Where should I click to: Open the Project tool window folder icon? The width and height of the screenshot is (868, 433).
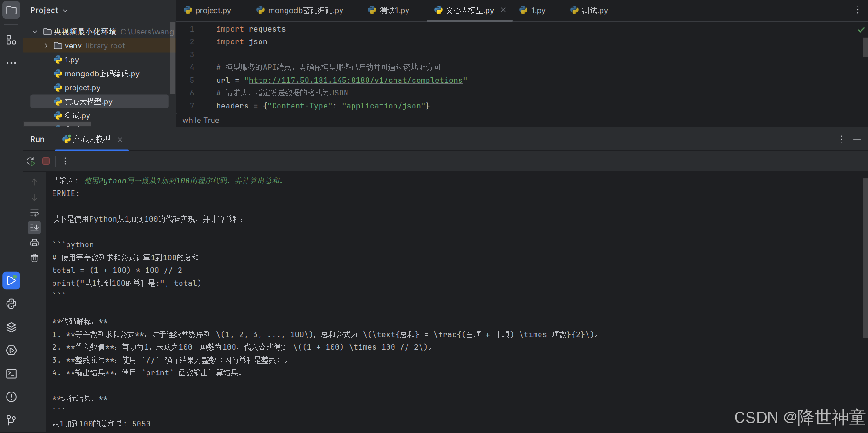11,10
